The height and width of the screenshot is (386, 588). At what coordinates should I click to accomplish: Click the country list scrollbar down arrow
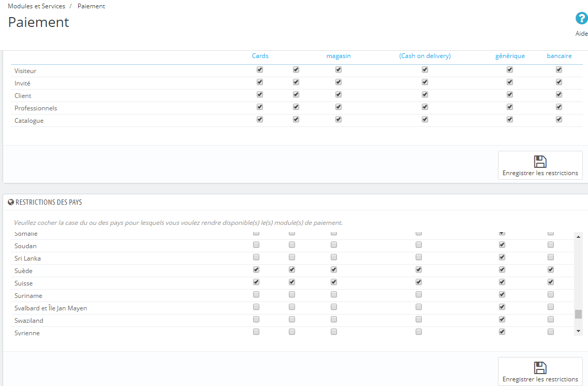(x=578, y=331)
